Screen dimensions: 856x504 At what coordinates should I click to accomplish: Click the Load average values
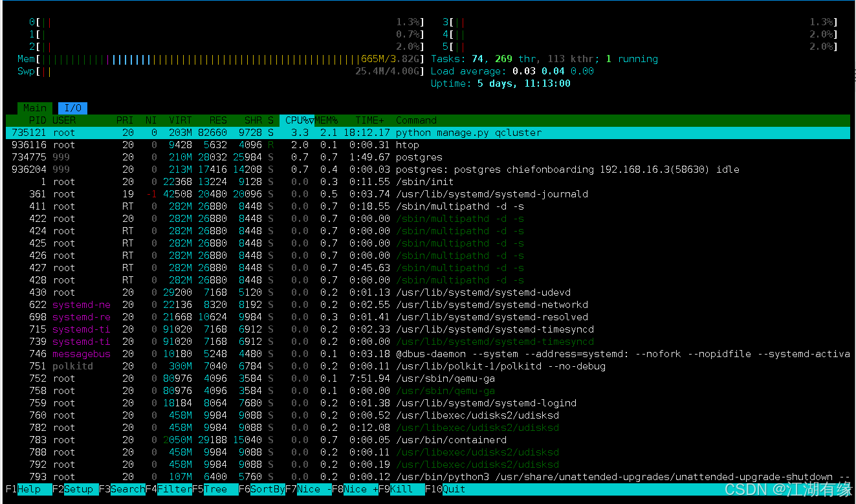click(553, 71)
